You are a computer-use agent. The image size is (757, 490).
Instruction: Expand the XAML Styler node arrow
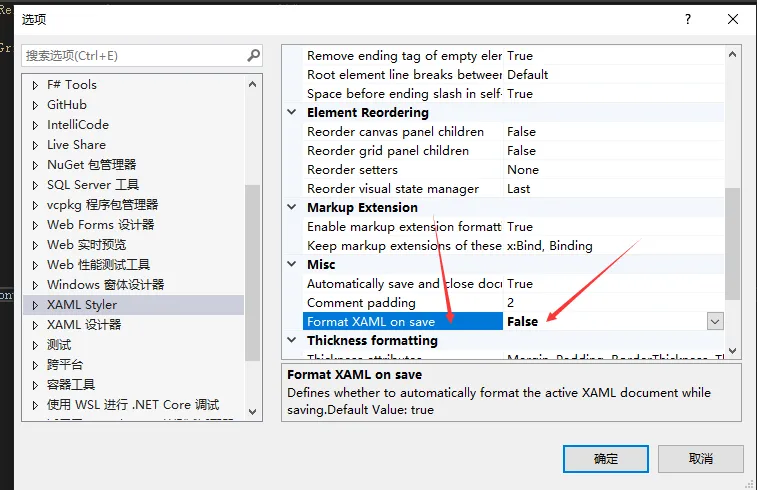click(x=36, y=305)
